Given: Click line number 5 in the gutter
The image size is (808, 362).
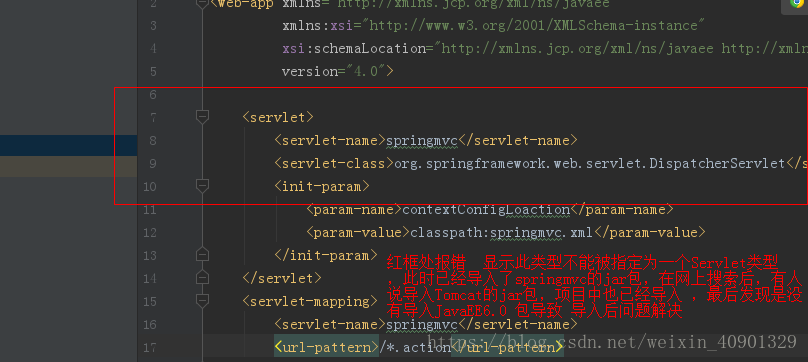Looking at the screenshot, I should click(x=153, y=71).
